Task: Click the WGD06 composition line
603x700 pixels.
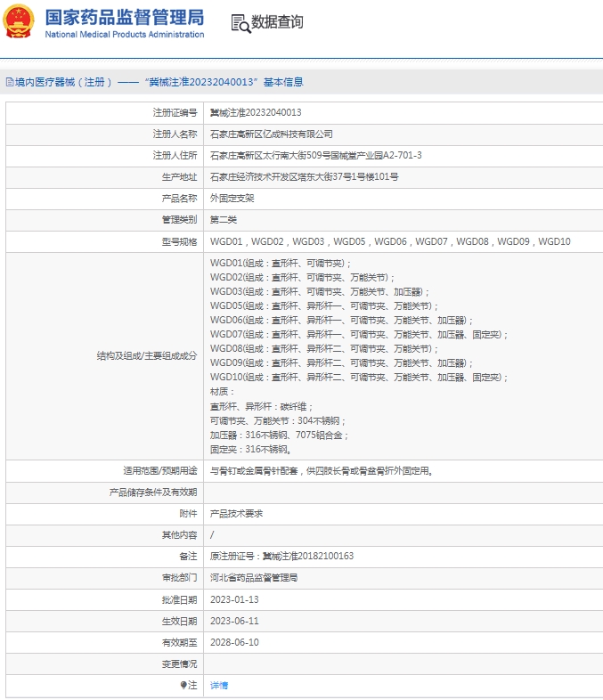Action: pos(341,321)
